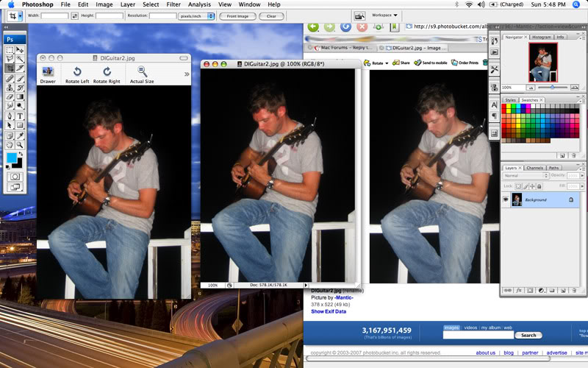Click the Clear button in options bar

click(271, 16)
